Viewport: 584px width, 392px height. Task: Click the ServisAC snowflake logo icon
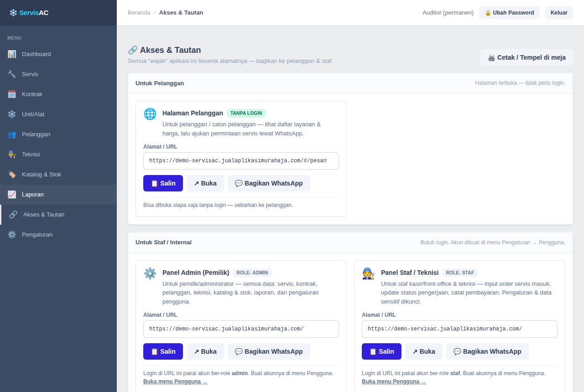(x=13, y=13)
